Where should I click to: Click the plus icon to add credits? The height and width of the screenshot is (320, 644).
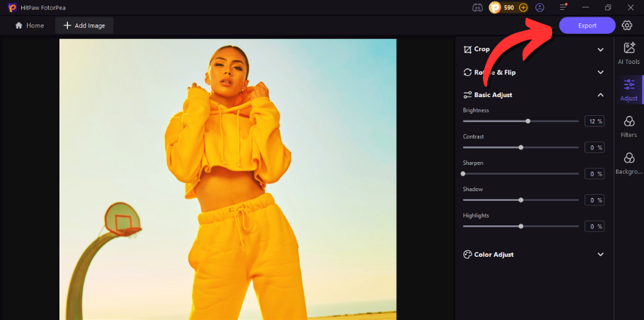[523, 8]
